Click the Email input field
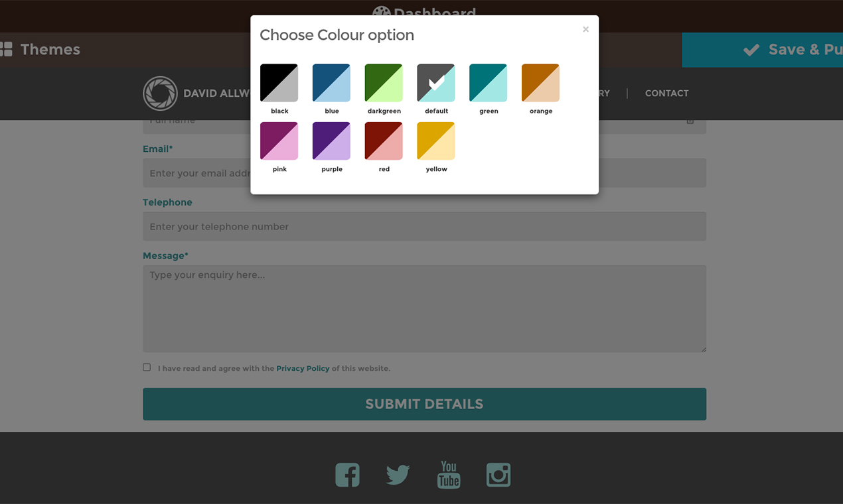Image resolution: width=843 pixels, height=504 pixels. (x=424, y=173)
